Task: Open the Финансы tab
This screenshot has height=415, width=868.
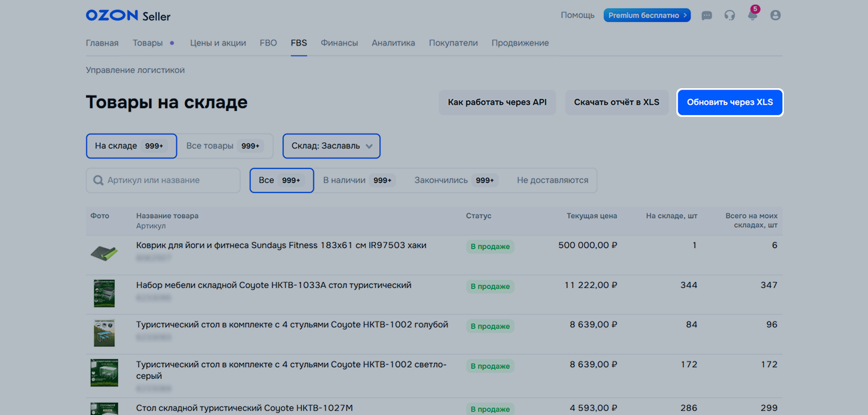Action: click(339, 43)
